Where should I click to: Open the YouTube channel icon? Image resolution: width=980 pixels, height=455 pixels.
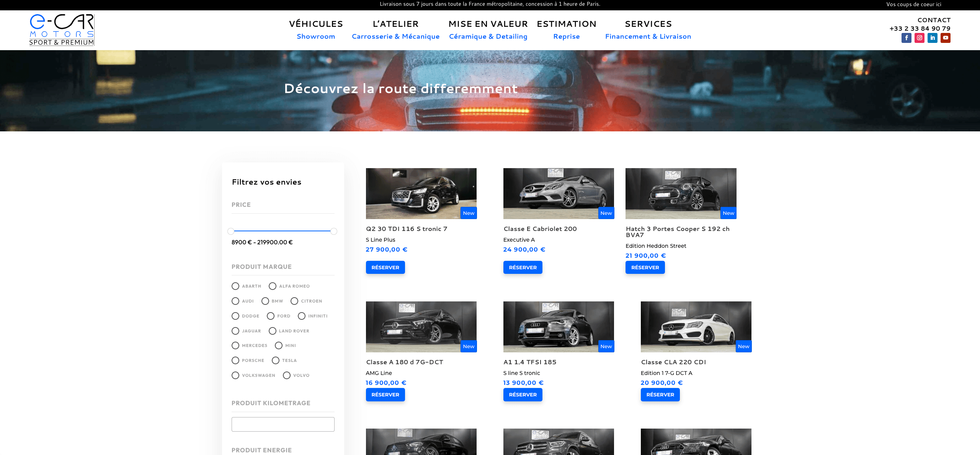tap(946, 38)
